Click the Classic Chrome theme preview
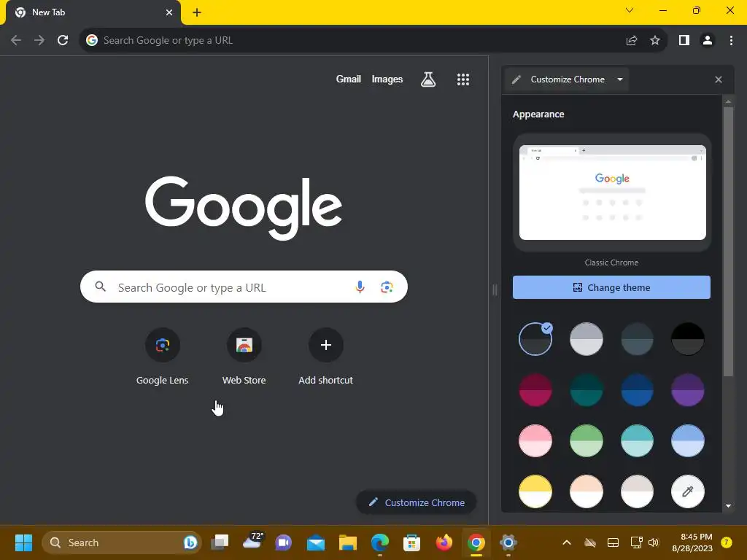The image size is (747, 560). click(612, 192)
